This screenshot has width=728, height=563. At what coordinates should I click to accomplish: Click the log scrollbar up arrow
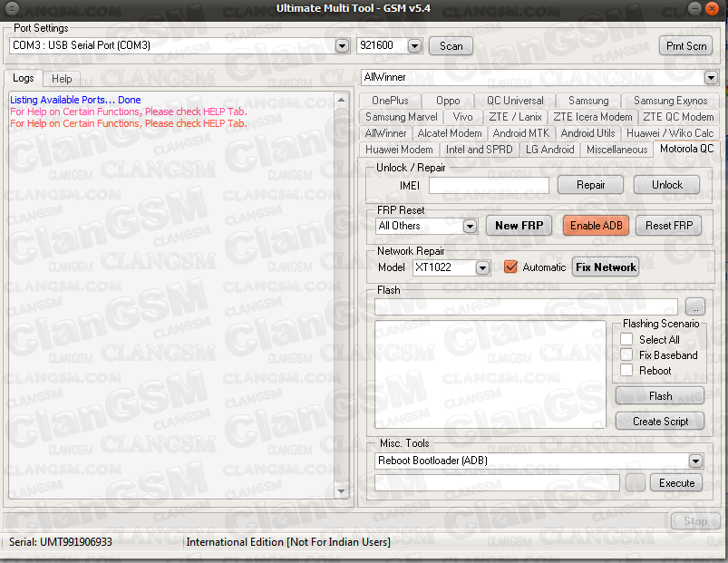pyautogui.click(x=341, y=100)
